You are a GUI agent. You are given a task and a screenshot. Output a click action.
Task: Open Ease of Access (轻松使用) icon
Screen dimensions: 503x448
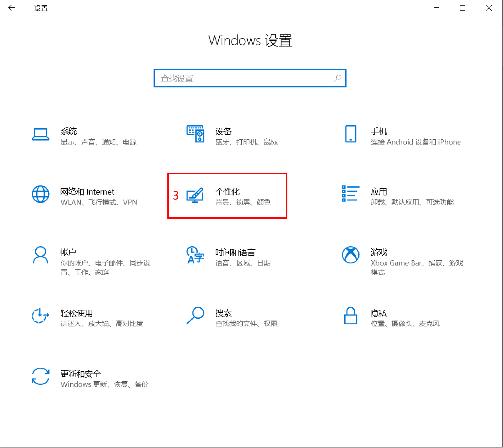click(x=40, y=316)
